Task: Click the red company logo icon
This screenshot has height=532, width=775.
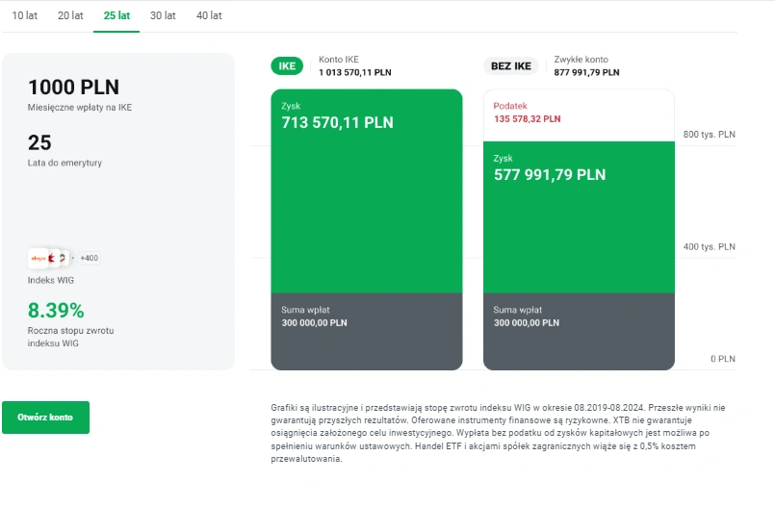Action: pos(52,259)
